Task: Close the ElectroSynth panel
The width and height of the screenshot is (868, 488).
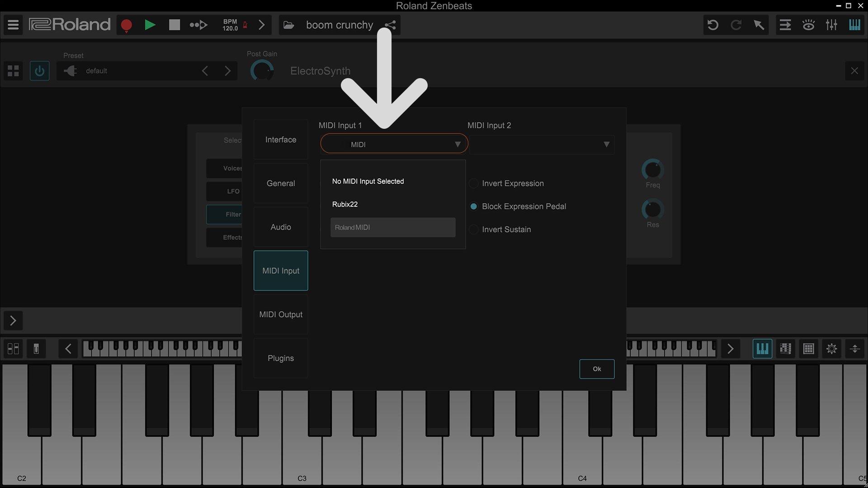Action: pyautogui.click(x=854, y=71)
